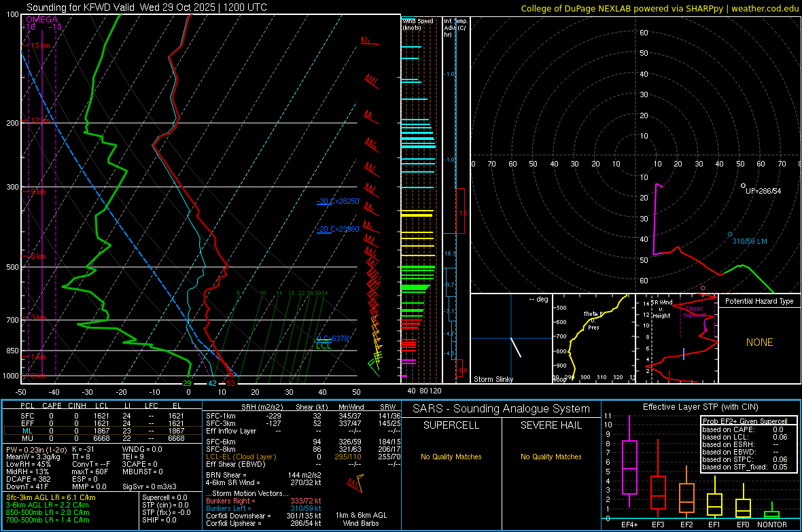Click the SFC parcel row label
The image size is (802, 532).
(x=27, y=416)
